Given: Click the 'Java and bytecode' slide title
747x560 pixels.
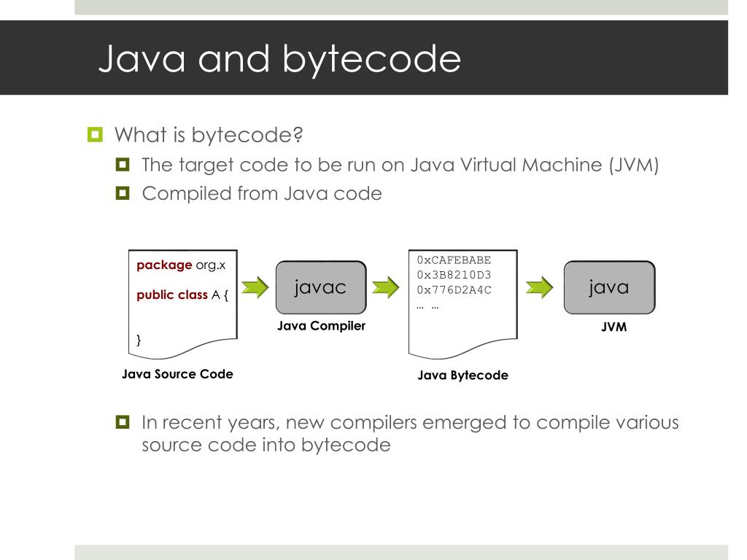Looking at the screenshot, I should point(279,58).
